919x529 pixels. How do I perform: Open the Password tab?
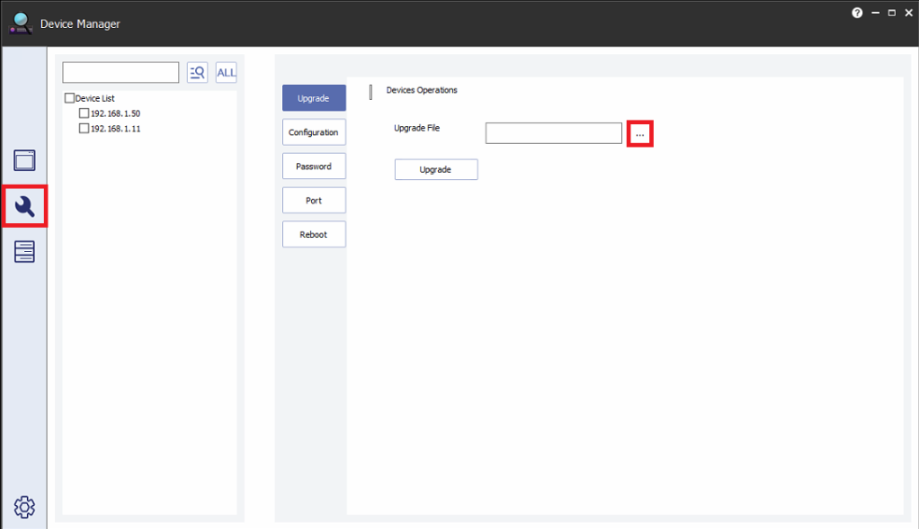pyautogui.click(x=313, y=166)
